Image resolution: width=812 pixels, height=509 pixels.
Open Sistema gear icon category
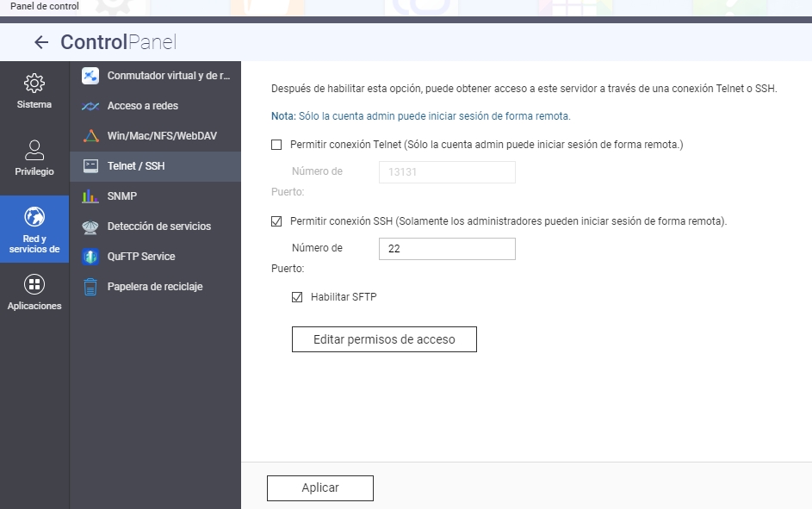click(x=34, y=83)
